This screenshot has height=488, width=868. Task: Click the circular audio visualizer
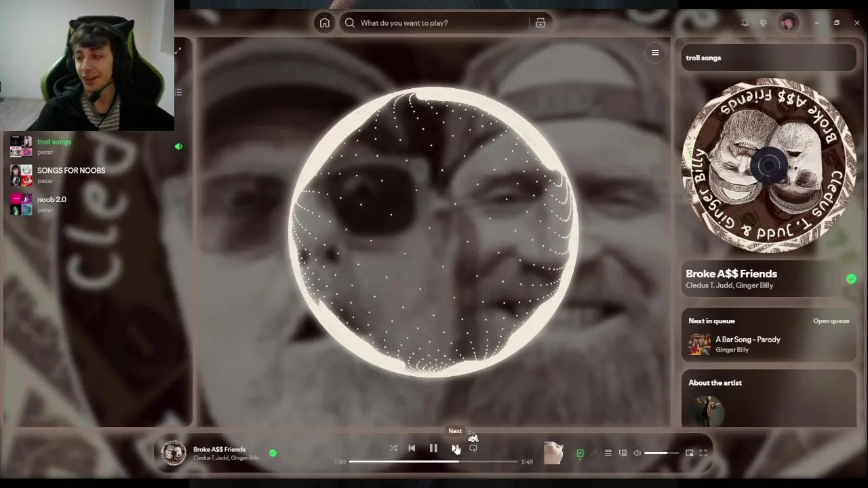click(434, 231)
